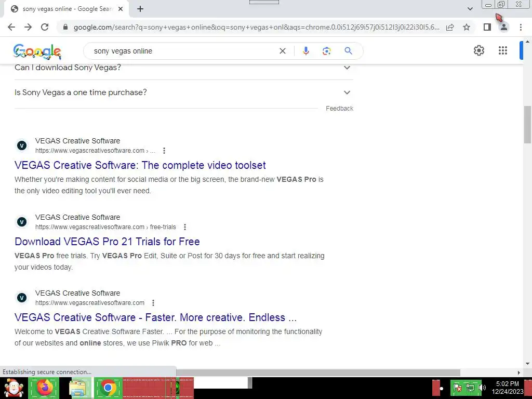532x399 pixels.
Task: Open 'Download VEGAS Pro 21 Trials for Free'
Action: click(x=107, y=242)
